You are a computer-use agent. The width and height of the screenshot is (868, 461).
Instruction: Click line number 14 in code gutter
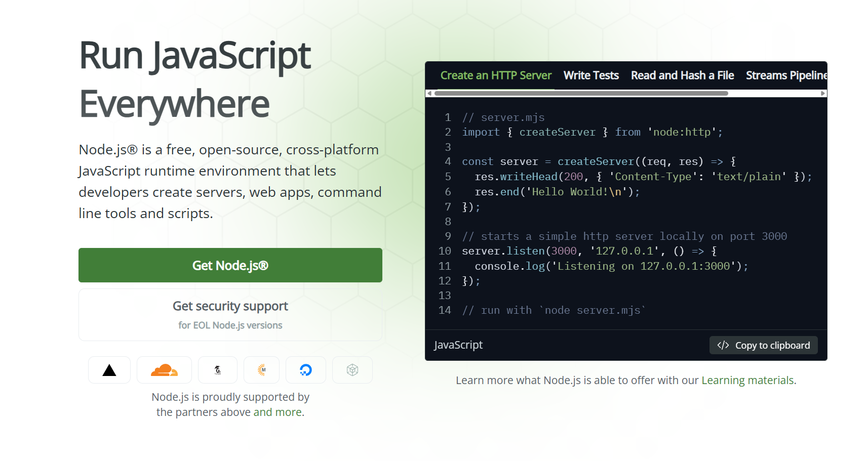(x=445, y=310)
